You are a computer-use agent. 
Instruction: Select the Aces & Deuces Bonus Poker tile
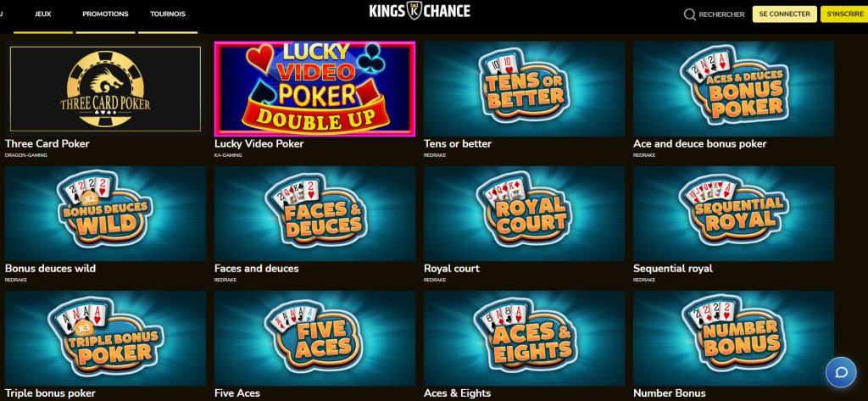point(733,89)
